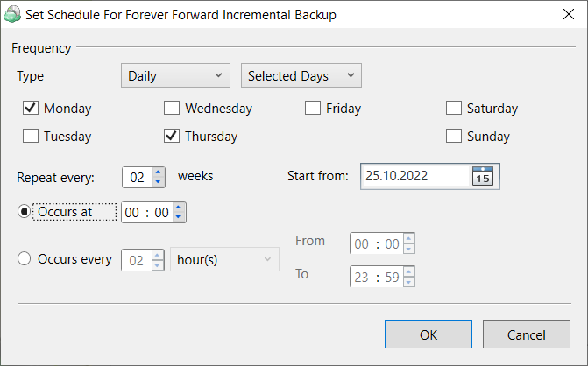Image resolution: width=588 pixels, height=366 pixels.
Task: Decrease the Repeat every weeks value
Action: point(159,182)
